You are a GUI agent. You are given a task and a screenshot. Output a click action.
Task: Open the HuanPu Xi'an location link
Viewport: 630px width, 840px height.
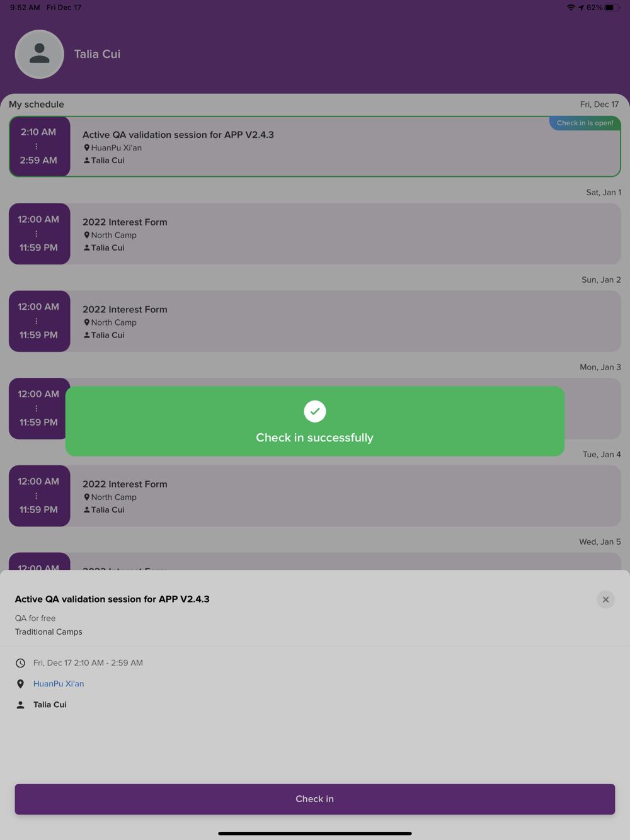pyautogui.click(x=59, y=684)
